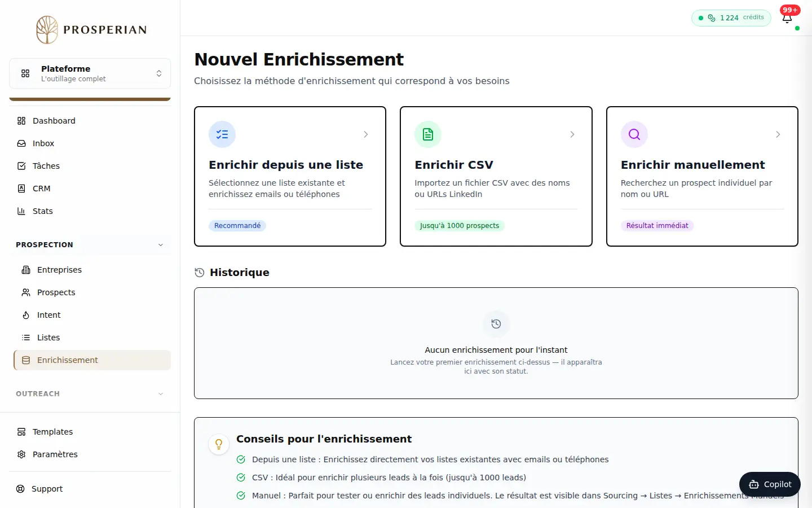Click the Entreprises building icon
This screenshot has width=812, height=508.
26,270
